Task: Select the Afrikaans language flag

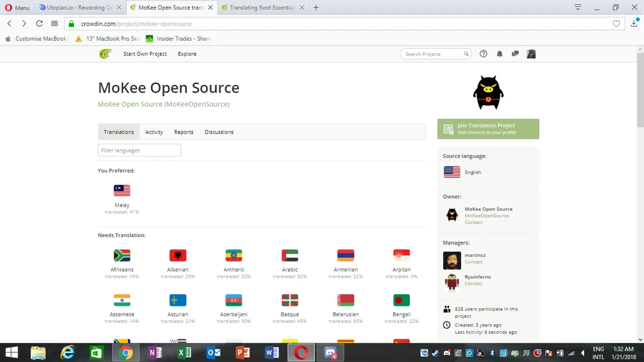Action: coord(122,255)
